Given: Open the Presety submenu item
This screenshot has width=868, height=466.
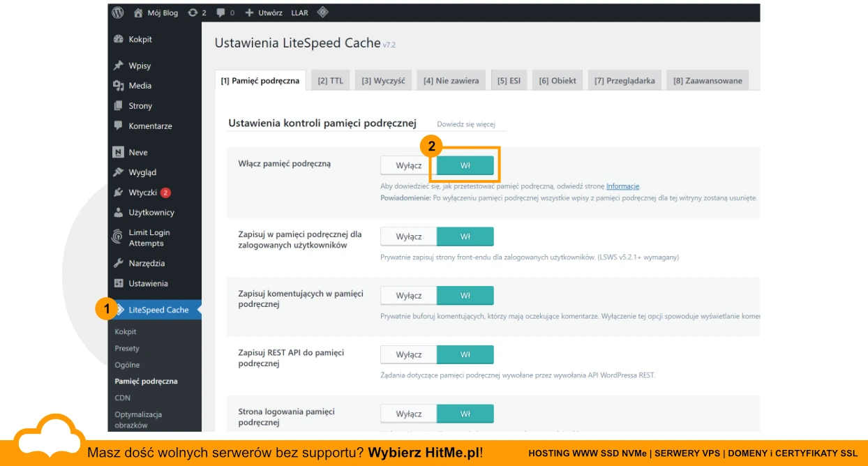Looking at the screenshot, I should click(x=127, y=348).
